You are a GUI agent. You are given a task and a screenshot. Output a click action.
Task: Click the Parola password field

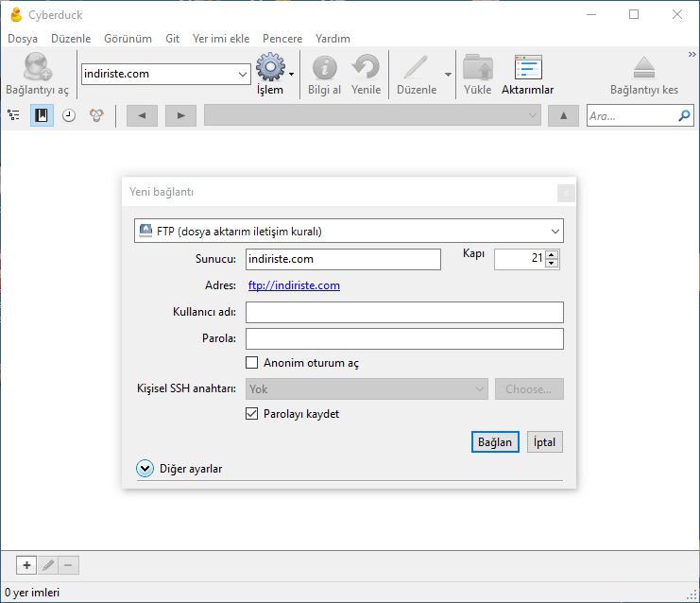coord(404,338)
